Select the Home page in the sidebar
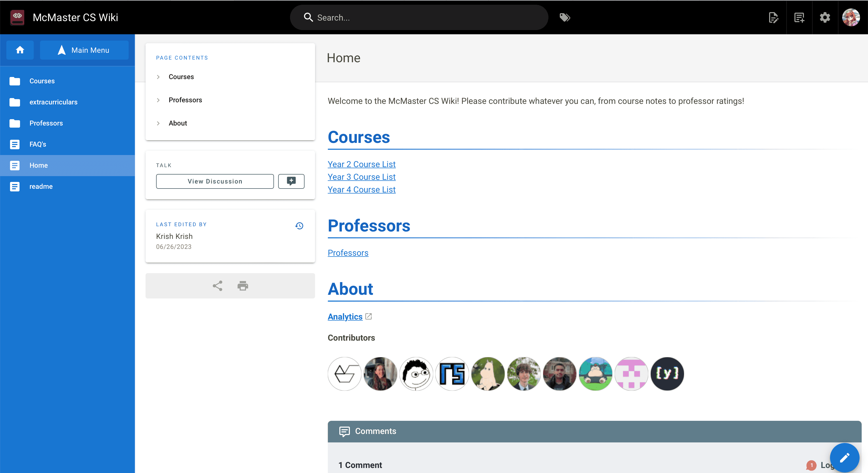The width and height of the screenshot is (868, 473). pyautogui.click(x=67, y=165)
